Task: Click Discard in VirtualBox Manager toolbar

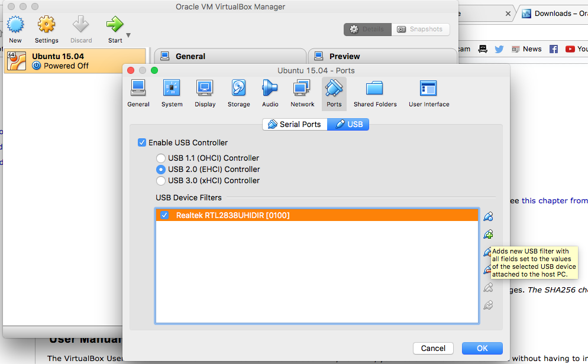Action: 81,29
